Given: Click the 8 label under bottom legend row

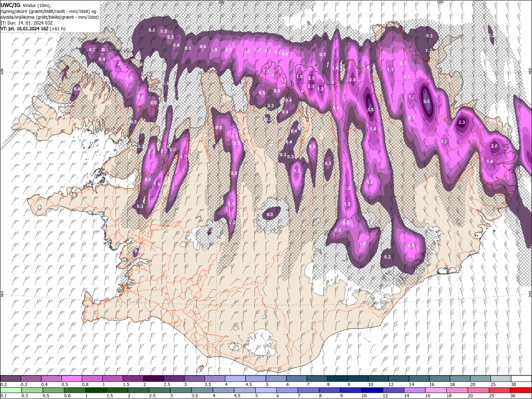Looking at the screenshot, I should point(321,396).
